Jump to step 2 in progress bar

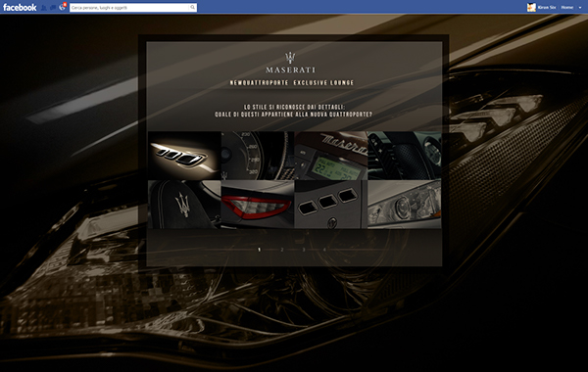pyautogui.click(x=282, y=250)
